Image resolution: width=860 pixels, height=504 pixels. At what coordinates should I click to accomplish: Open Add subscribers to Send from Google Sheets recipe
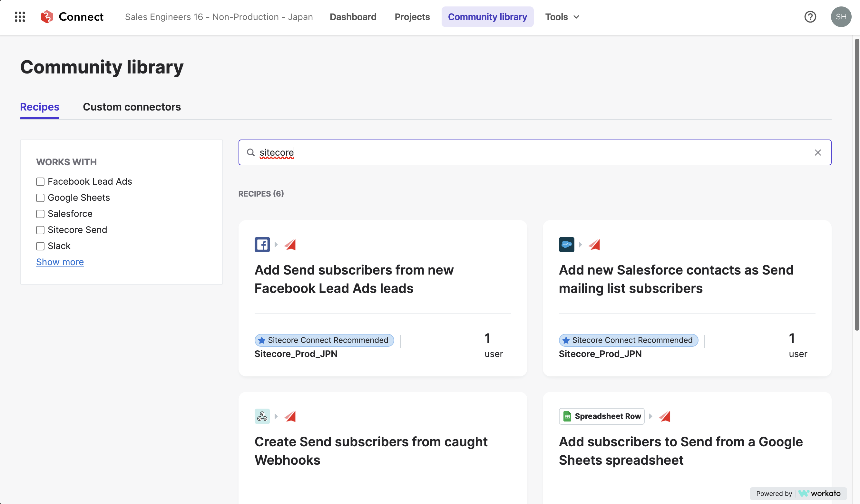click(x=680, y=451)
